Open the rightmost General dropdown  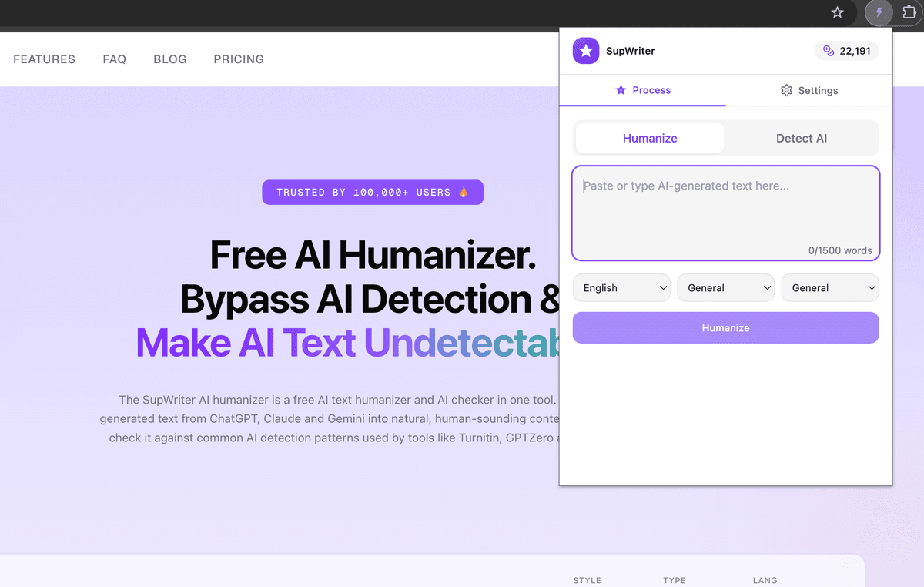tap(829, 287)
